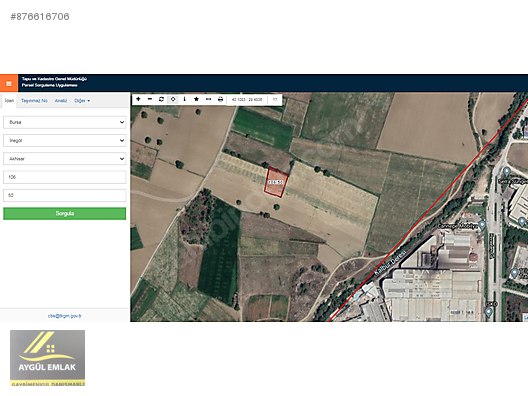
Task: Click the green Sorgula button
Action: (x=65, y=213)
